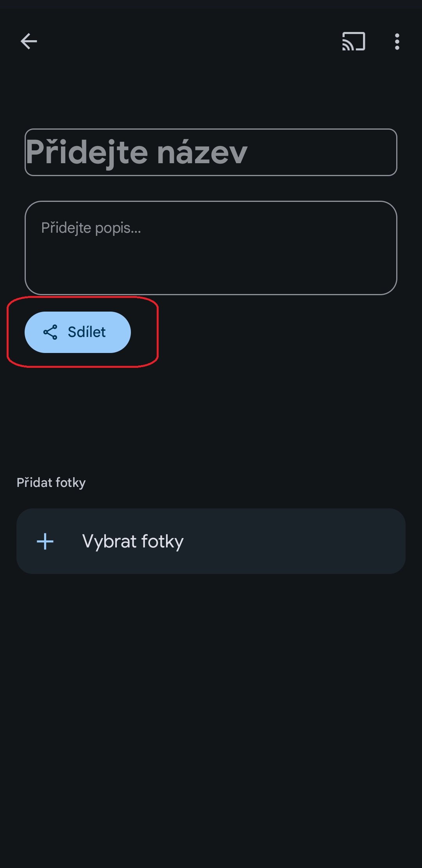This screenshot has height=868, width=422.
Task: Click the album title placeholder text
Action: 137,152
